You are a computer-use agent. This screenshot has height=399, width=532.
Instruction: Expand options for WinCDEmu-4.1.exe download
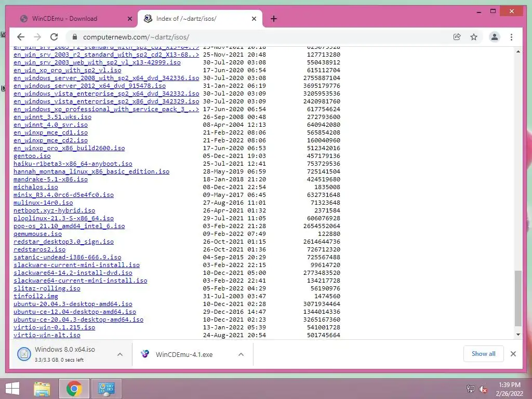pyautogui.click(x=241, y=354)
